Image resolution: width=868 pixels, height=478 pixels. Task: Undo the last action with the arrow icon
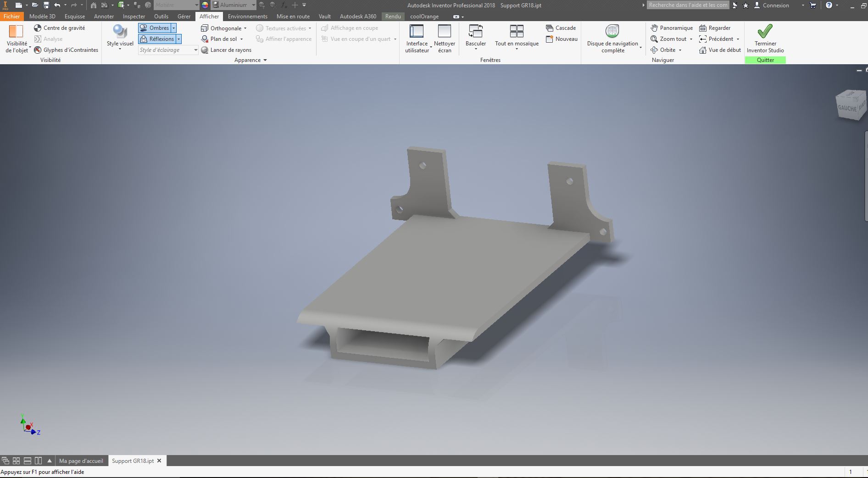point(57,5)
